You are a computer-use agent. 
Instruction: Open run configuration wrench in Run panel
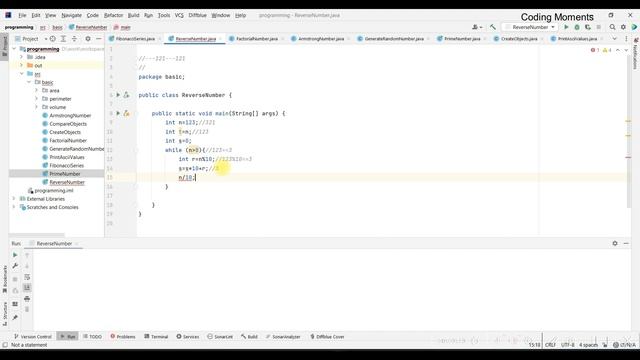15,266
